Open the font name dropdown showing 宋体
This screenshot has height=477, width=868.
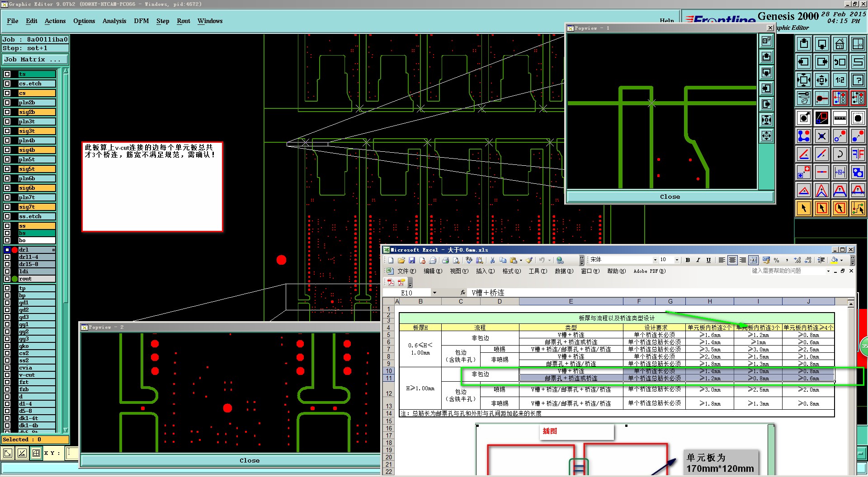pos(655,260)
